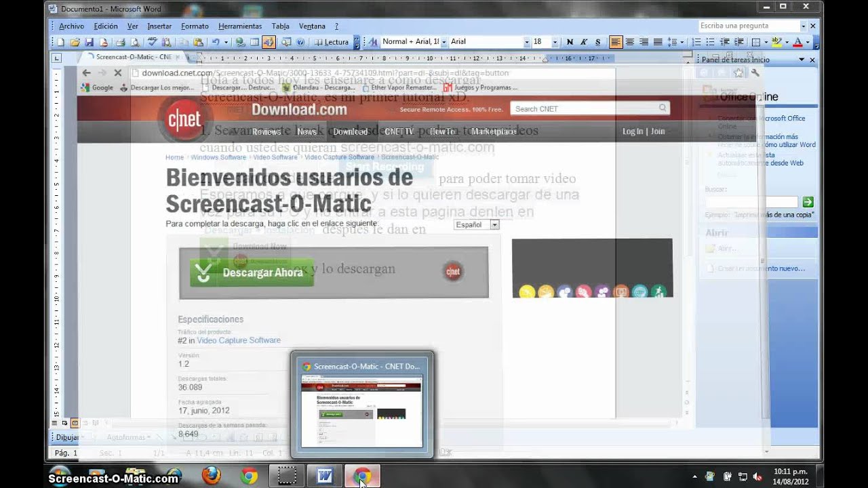This screenshot has width=868, height=488.
Task: Open Word Help question mark icon
Action: 300,42
